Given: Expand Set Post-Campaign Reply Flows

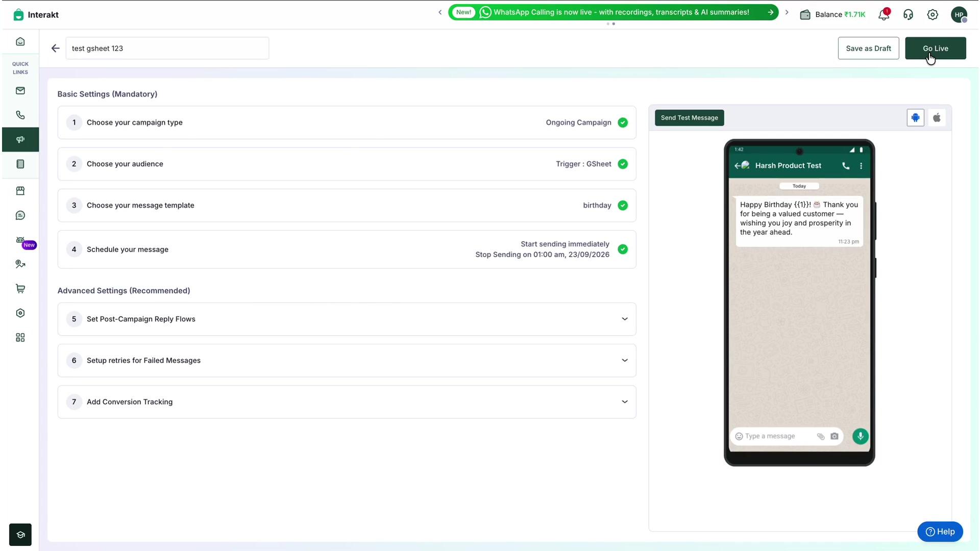Looking at the screenshot, I should pos(347,319).
